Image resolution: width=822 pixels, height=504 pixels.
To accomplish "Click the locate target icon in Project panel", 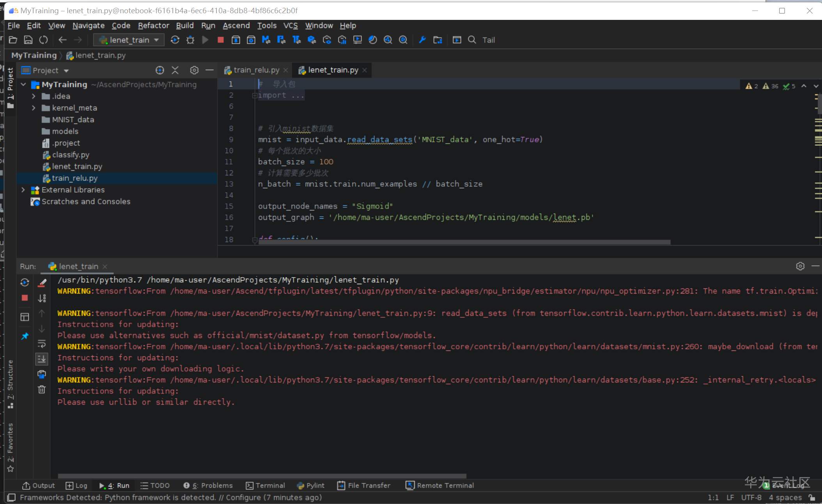I will (x=159, y=70).
